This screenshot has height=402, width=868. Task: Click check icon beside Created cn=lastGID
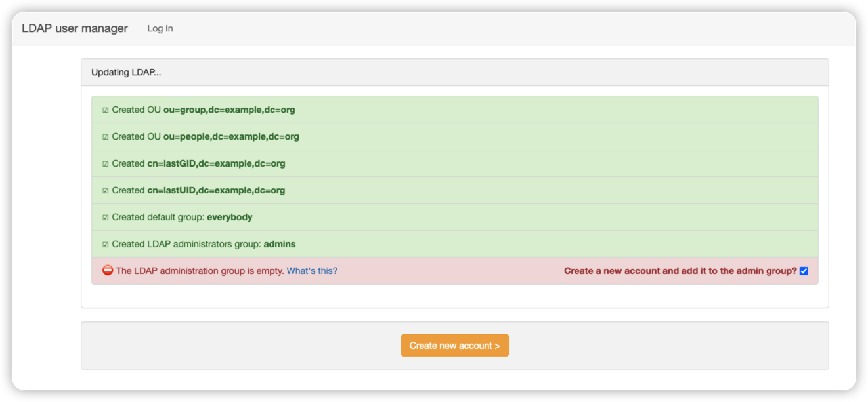[x=105, y=164]
